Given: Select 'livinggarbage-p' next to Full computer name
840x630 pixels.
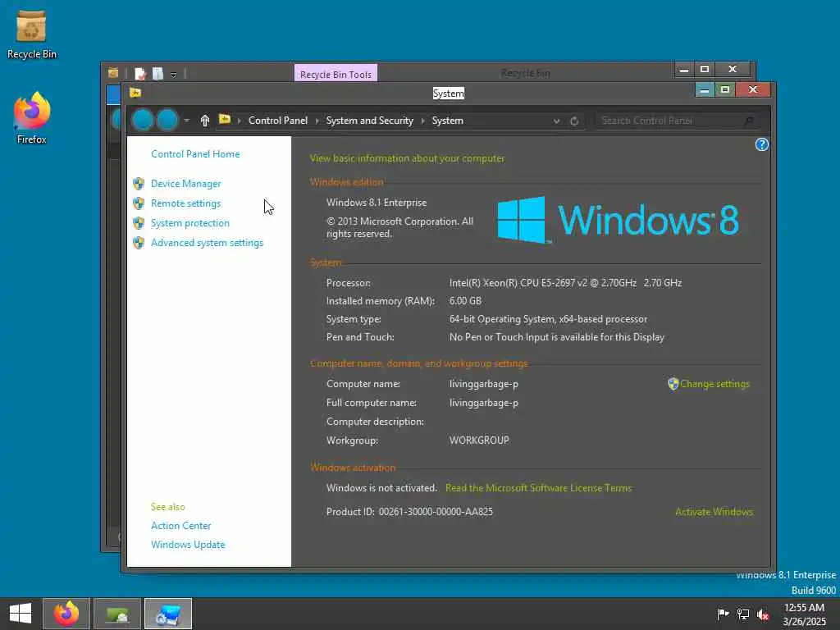Looking at the screenshot, I should 484,402.
